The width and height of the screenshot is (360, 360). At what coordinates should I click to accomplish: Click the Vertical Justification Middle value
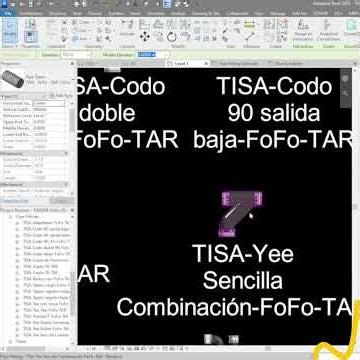pos(50,109)
